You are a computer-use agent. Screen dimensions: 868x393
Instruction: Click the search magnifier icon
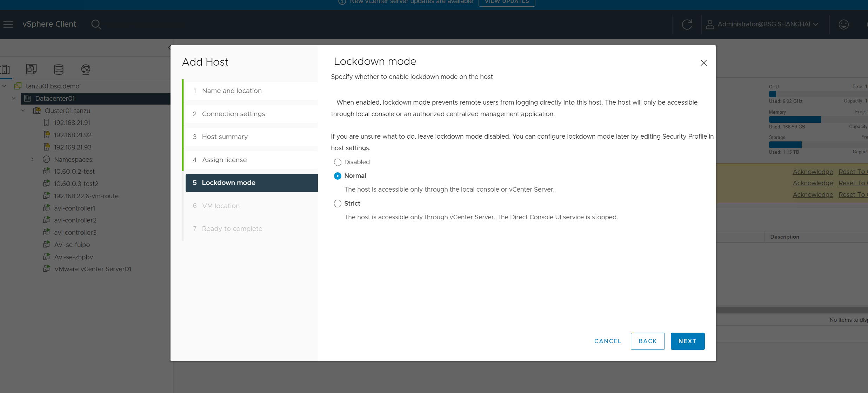click(96, 24)
